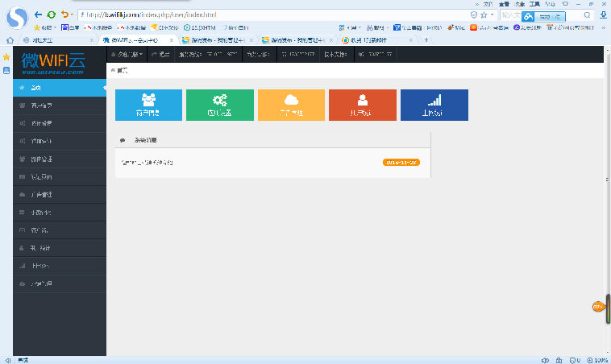Click the logout item with the arrow icon in top bar
The image size is (611, 364).
[x=160, y=55]
